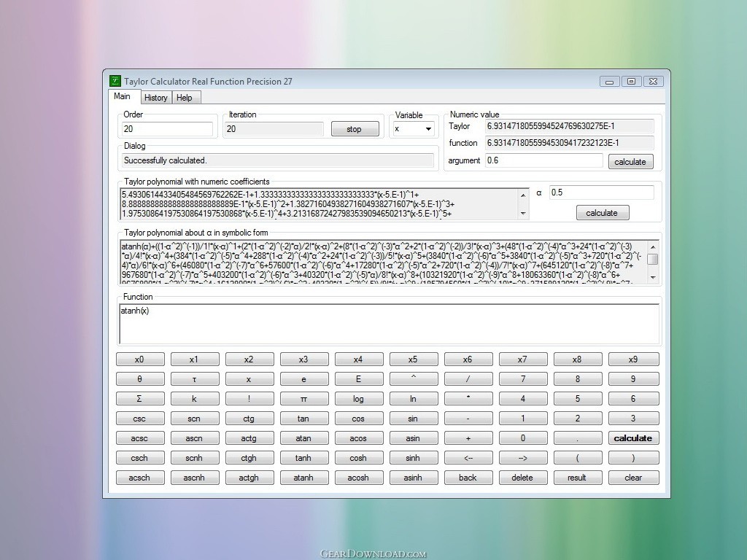This screenshot has height=560, width=747.
Task: Click the tanh function key
Action: (x=304, y=458)
